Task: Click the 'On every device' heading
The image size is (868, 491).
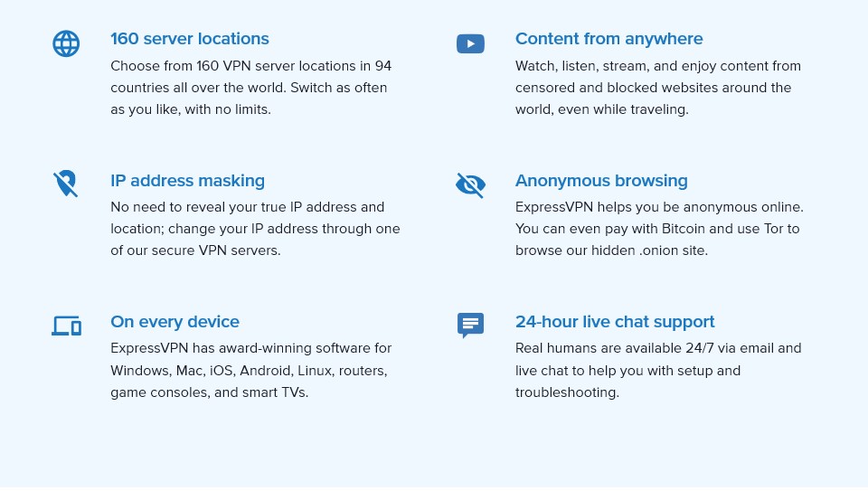Action: [175, 322]
